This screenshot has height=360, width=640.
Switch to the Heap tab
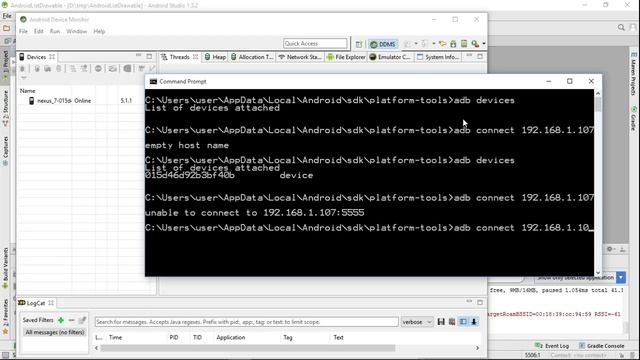click(x=215, y=57)
